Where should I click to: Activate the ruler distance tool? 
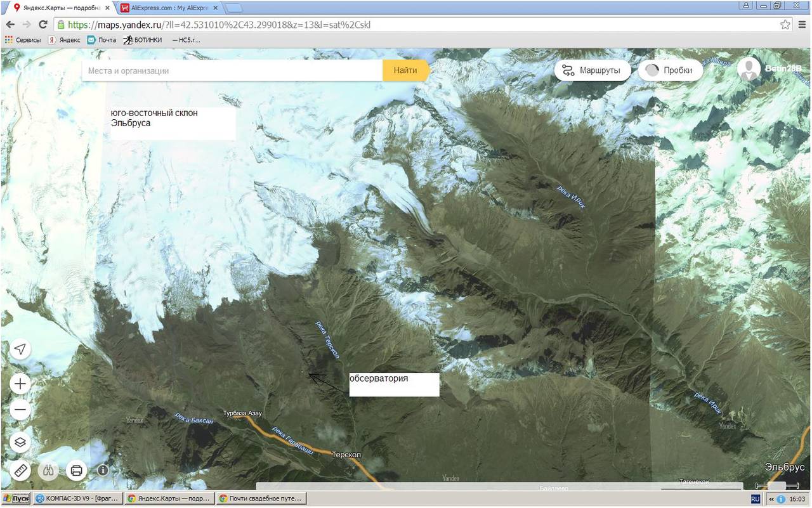coord(20,471)
